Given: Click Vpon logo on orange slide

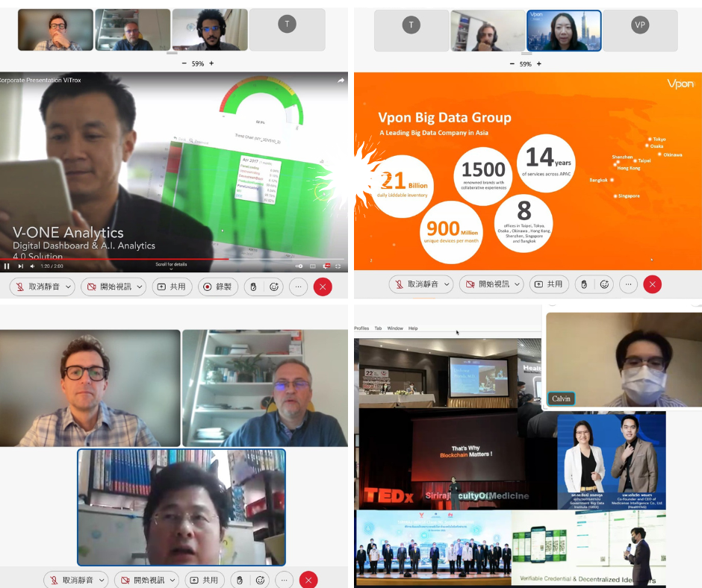Looking at the screenshot, I should coord(680,84).
